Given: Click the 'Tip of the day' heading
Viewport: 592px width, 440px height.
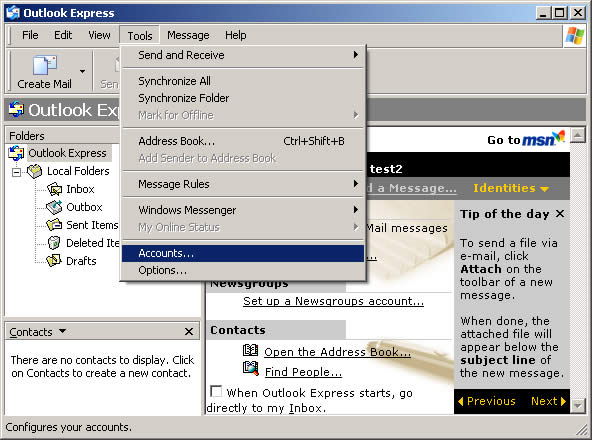Looking at the screenshot, I should click(x=504, y=214).
